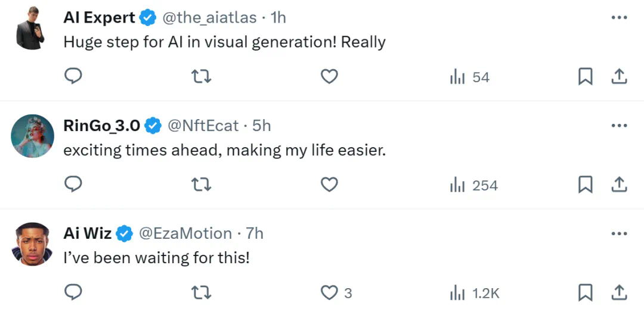
Task: Reply to Ai Wiz's tweet
Action: (73, 293)
